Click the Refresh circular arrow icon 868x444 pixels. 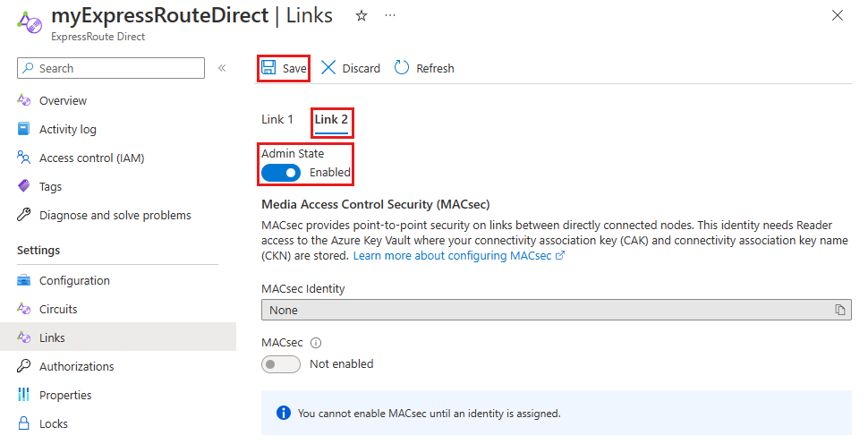(402, 68)
